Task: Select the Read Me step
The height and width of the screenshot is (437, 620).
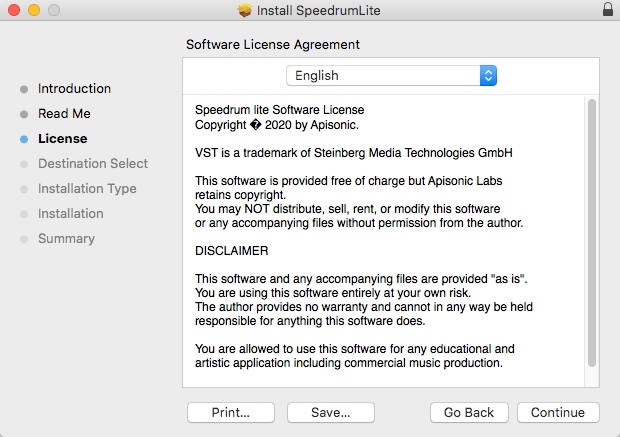Action: 64,113
